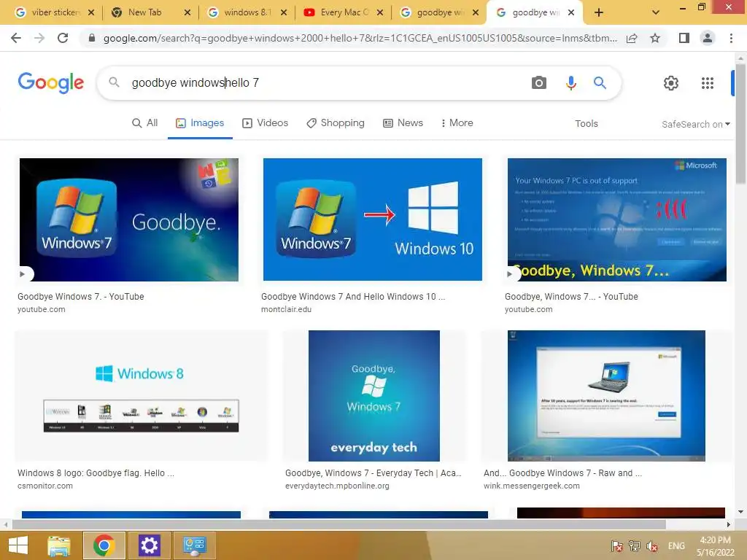Image resolution: width=747 pixels, height=560 pixels.
Task: Open a new browser tab
Action: (x=599, y=12)
